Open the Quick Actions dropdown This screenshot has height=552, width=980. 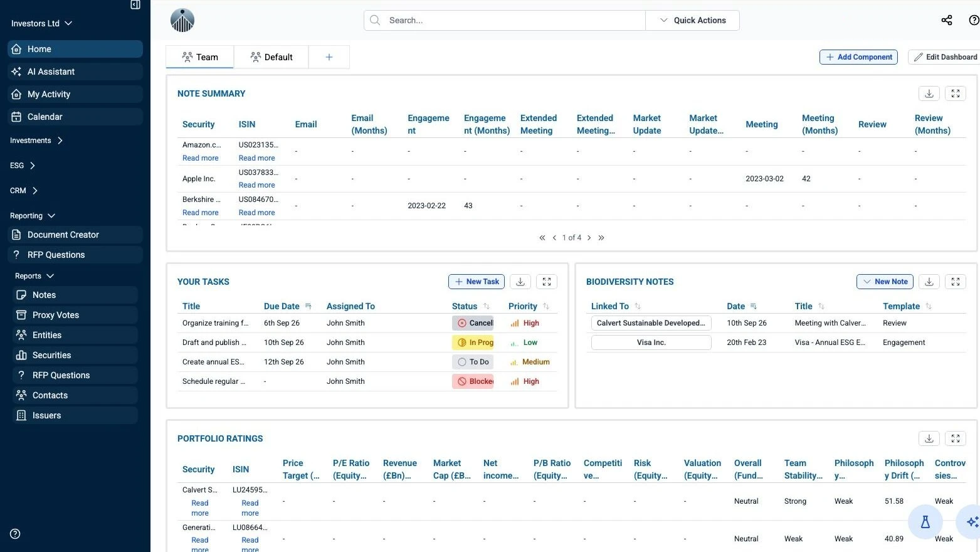[692, 20]
